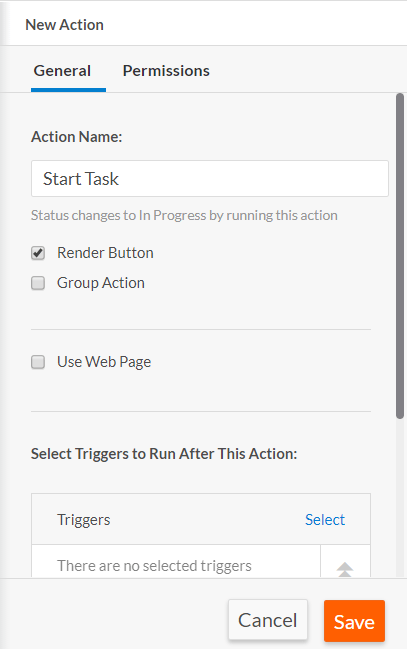Image resolution: width=407 pixels, height=649 pixels.
Task: Click the 'Use Web Page' label text
Action: pyautogui.click(x=104, y=362)
